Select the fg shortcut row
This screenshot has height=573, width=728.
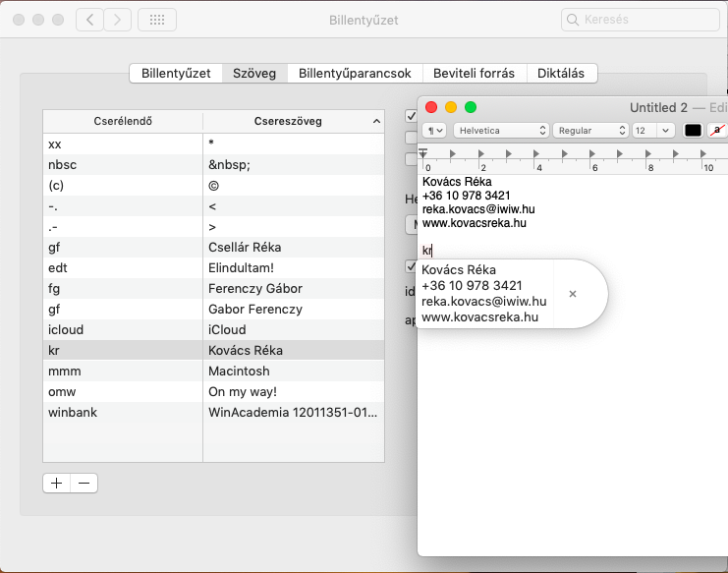coord(123,288)
